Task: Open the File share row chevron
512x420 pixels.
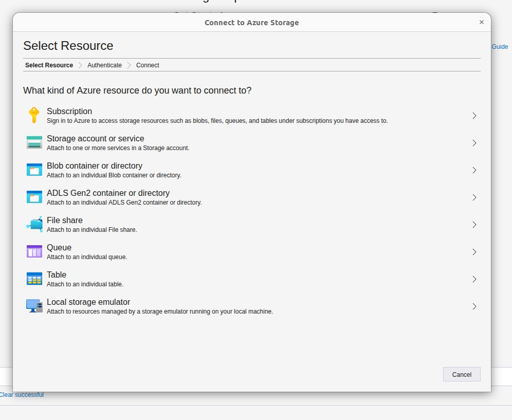Action: (x=474, y=225)
